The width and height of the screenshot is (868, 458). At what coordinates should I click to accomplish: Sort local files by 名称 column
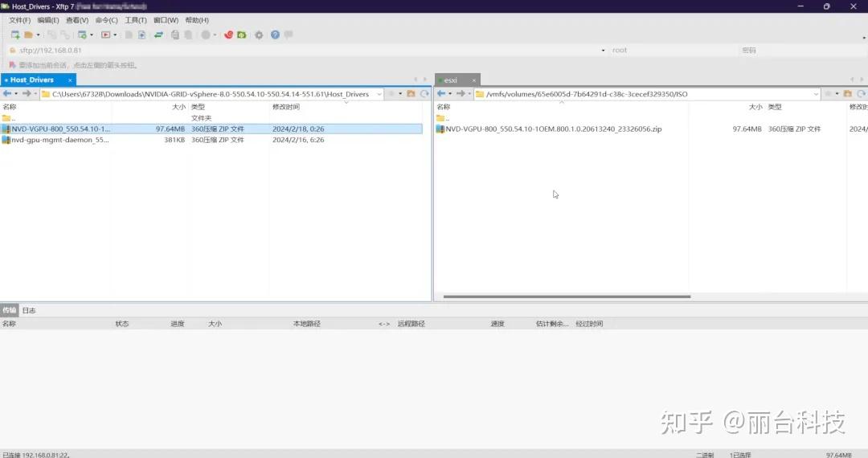[x=56, y=107]
